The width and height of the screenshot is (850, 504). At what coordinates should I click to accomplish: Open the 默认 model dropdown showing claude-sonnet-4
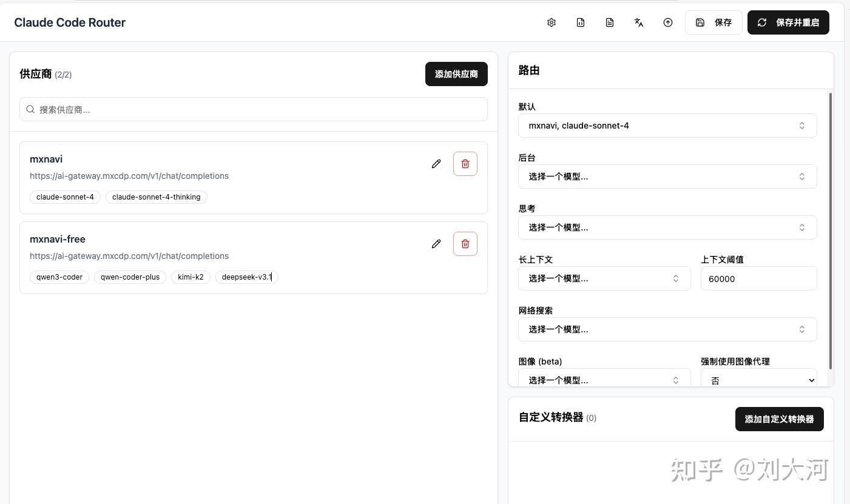[x=667, y=126]
